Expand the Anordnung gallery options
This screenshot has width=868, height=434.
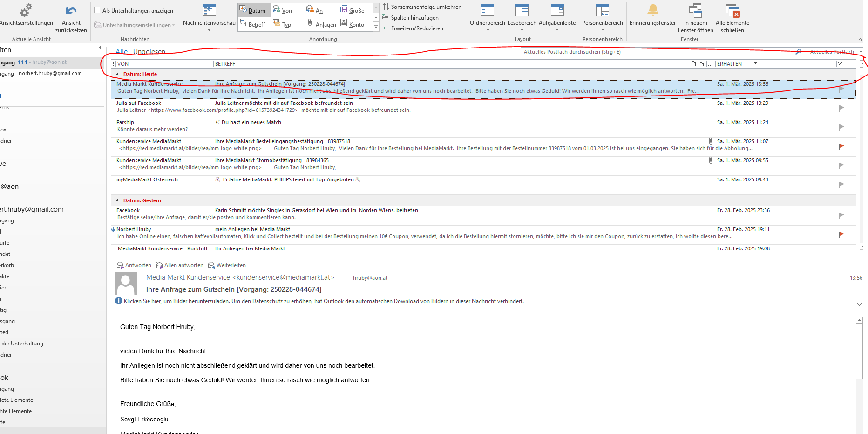(376, 28)
